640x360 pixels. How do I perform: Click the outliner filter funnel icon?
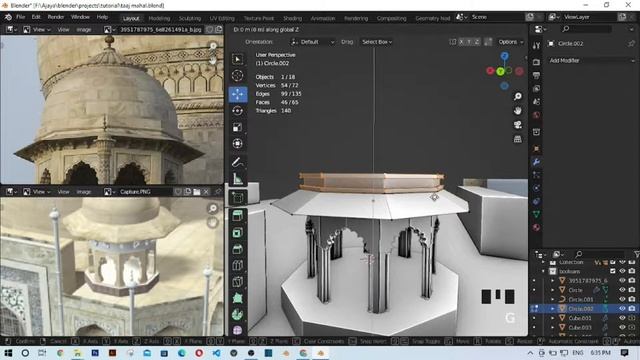click(x=636, y=254)
